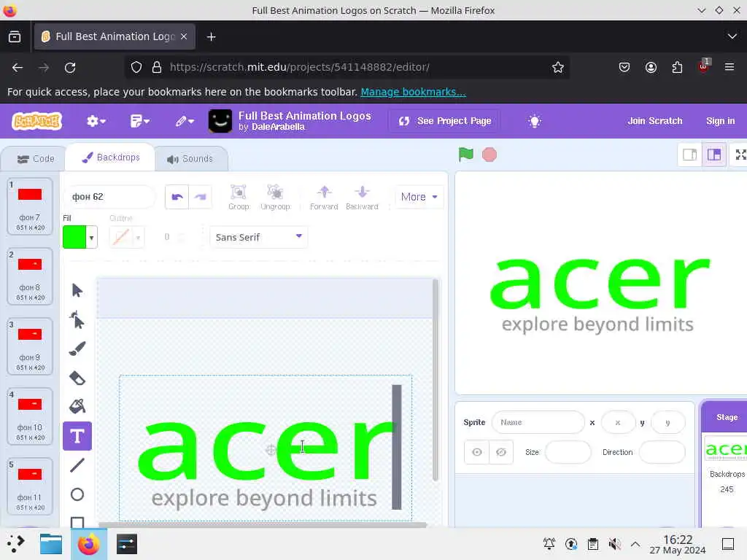
Task: Select the Stage panel header
Action: 727,416
